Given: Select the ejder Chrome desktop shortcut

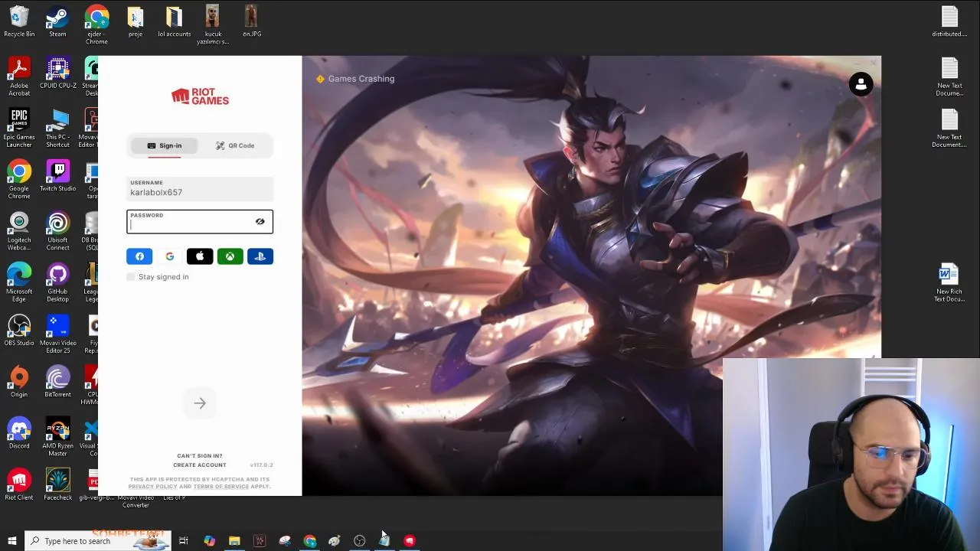Looking at the screenshot, I should [x=96, y=25].
